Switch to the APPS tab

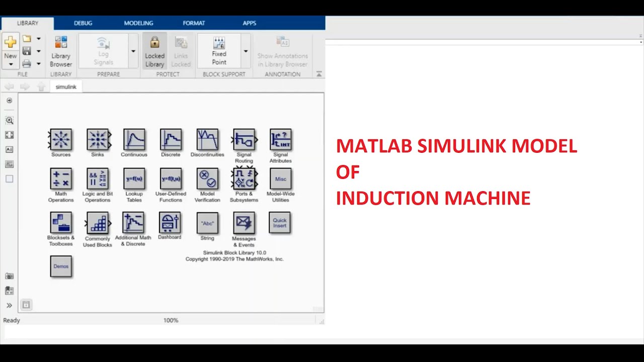click(250, 23)
